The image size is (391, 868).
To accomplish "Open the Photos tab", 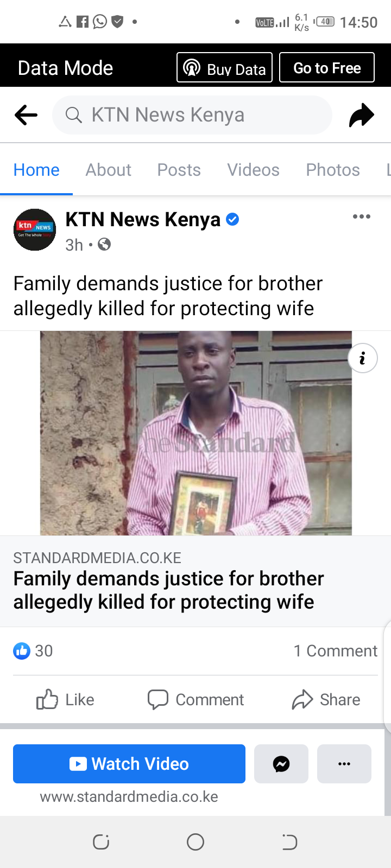I will 333,170.
